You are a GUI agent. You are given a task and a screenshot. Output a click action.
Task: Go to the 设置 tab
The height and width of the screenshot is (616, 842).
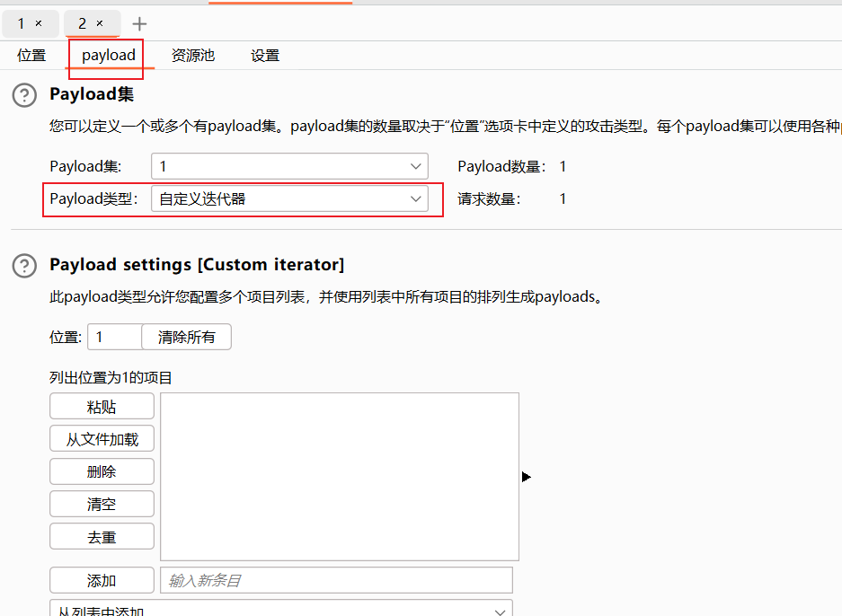[265, 56]
